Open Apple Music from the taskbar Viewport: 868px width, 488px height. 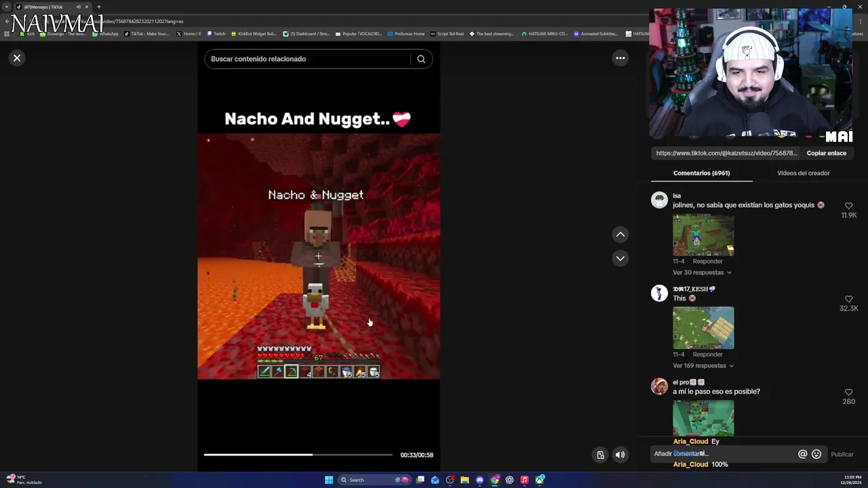(x=524, y=480)
